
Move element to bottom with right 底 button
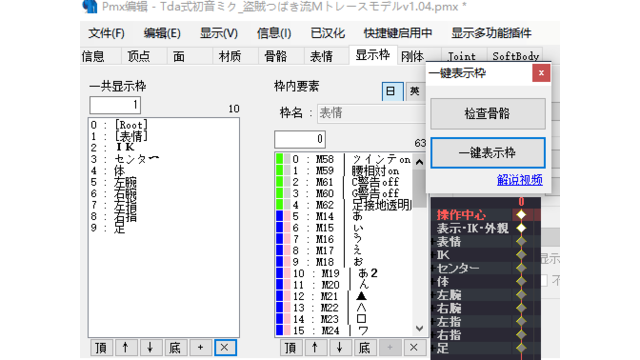tap(364, 348)
